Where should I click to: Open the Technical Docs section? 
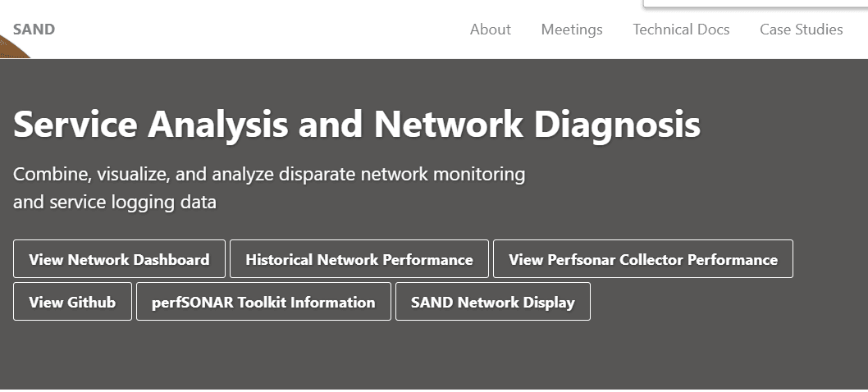tap(681, 30)
